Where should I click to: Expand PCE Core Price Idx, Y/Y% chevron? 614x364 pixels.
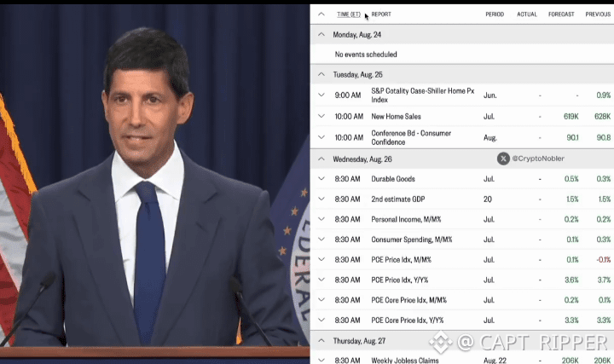click(x=321, y=320)
